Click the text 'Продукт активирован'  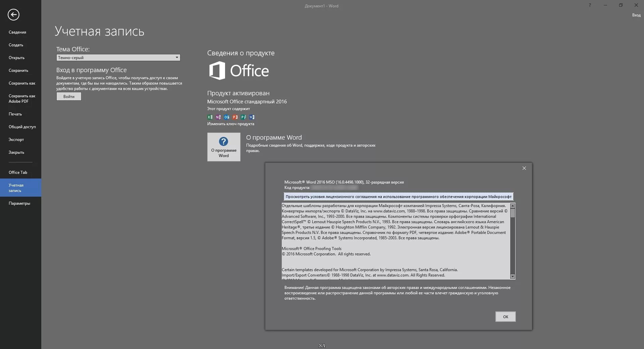click(x=238, y=93)
